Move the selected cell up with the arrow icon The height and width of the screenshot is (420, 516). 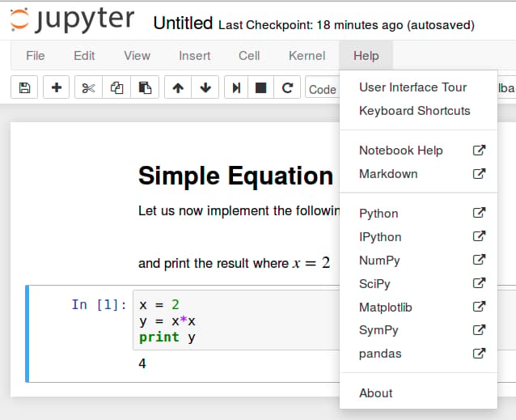click(x=178, y=87)
